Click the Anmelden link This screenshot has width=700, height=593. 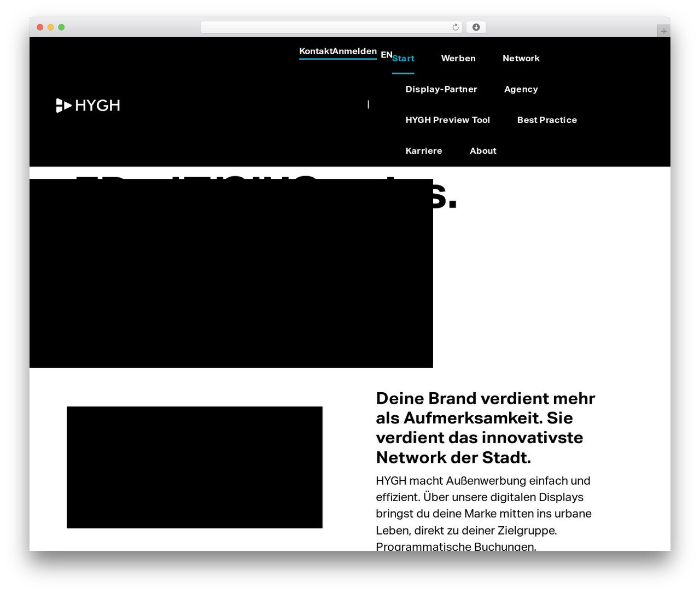coord(354,51)
